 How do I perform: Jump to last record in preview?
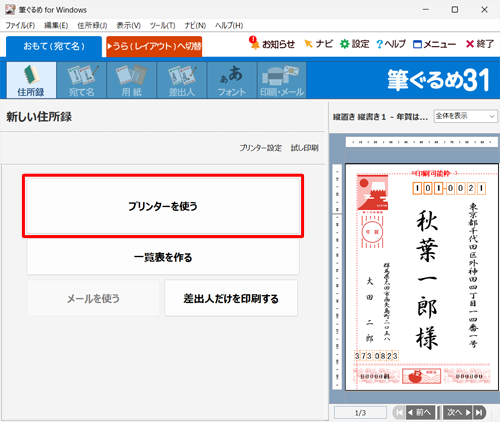479,413
